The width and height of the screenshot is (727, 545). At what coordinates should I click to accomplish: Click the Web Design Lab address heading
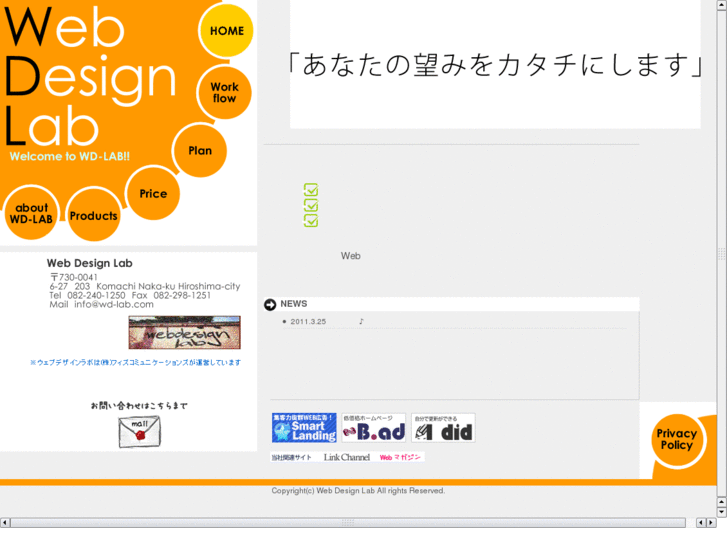tap(89, 263)
